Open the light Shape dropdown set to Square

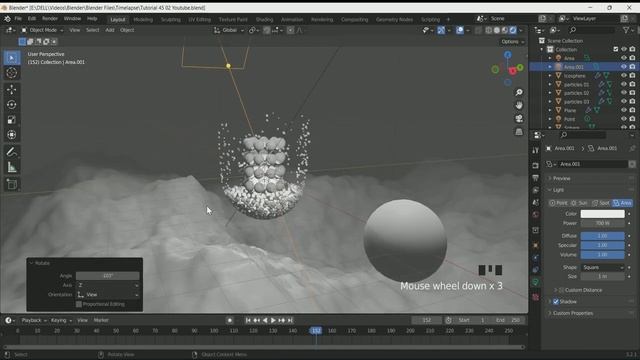tap(602, 267)
